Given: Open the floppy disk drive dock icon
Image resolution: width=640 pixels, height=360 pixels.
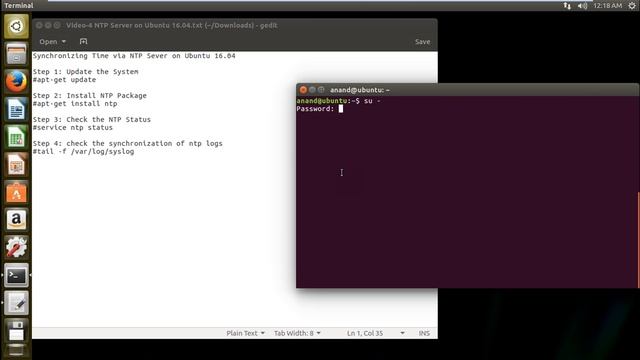Looking at the screenshot, I should pyautogui.click(x=16, y=330).
